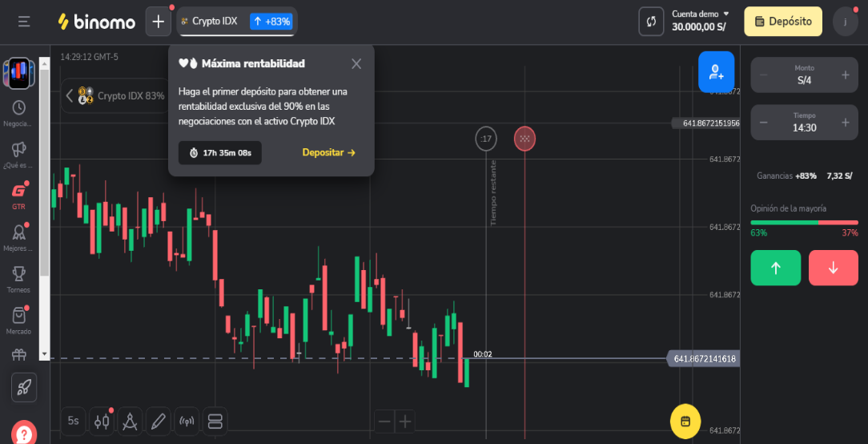868x444 pixels.
Task: Open the signals broadcast icon
Action: (187, 421)
